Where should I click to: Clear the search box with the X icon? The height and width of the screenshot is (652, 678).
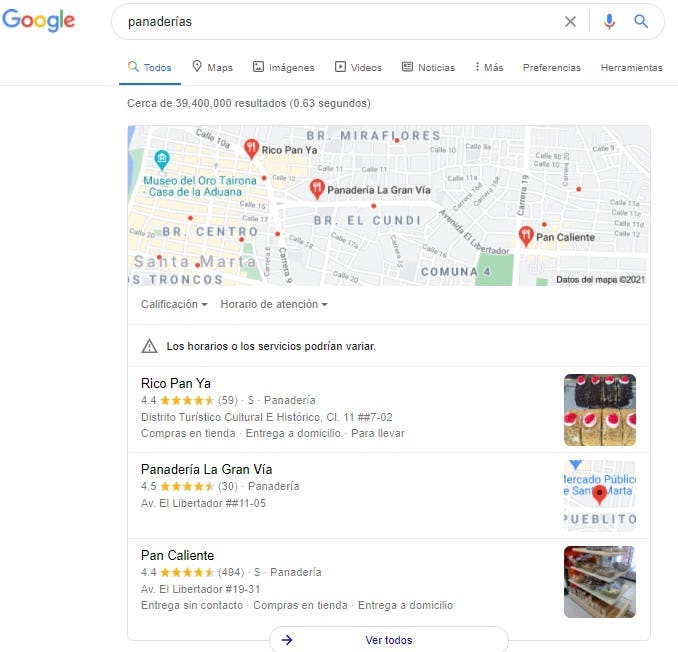(x=570, y=21)
